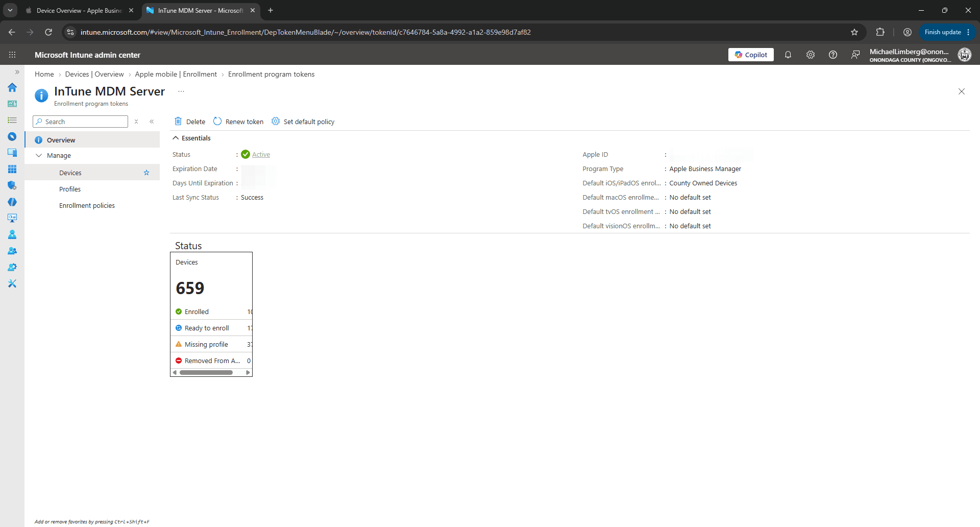
Task: Open Groups icon in left rail
Action: point(12,251)
